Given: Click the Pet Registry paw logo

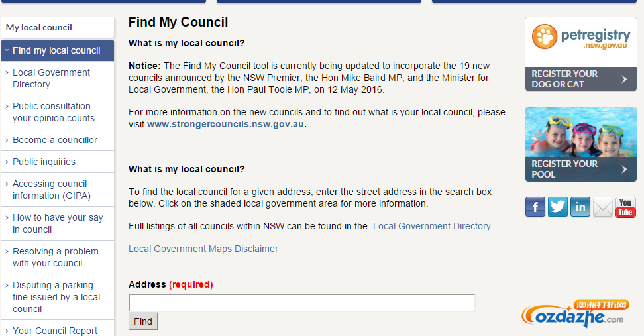Looking at the screenshot, I should pos(546,37).
